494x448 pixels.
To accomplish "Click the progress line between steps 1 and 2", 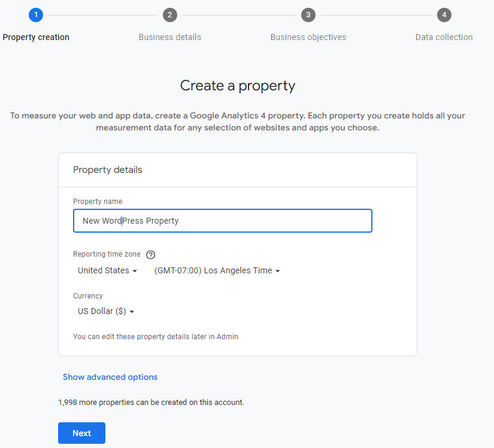I will [x=102, y=15].
